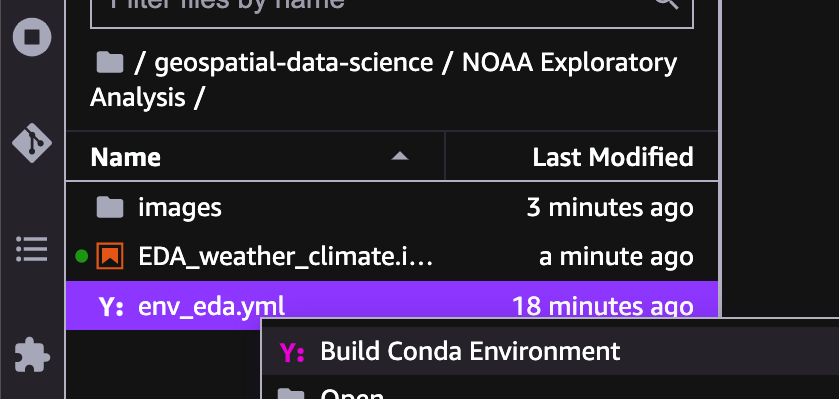Image resolution: width=839 pixels, height=399 pixels.
Task: Navigate to NOAA Exploratory Analysis breadcrumb
Action: click(x=383, y=80)
